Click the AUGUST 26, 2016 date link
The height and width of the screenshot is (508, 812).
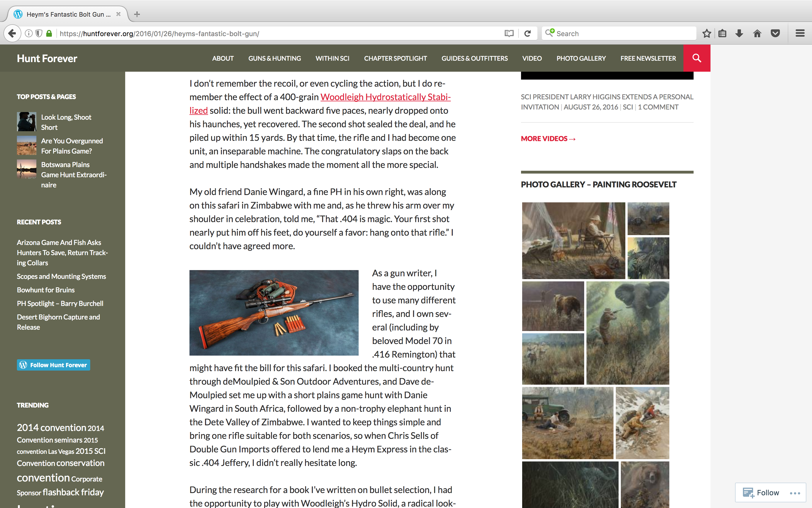click(591, 107)
